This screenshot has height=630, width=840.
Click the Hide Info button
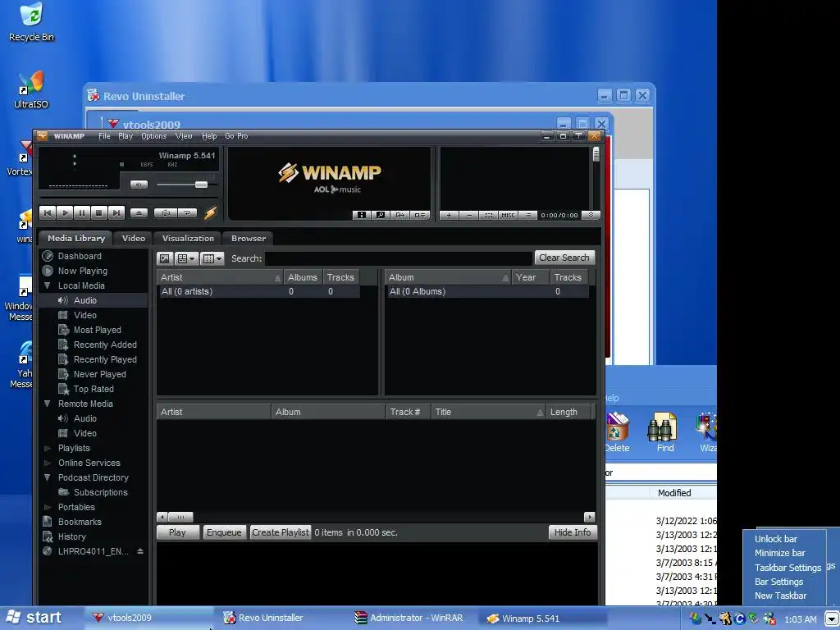(572, 532)
